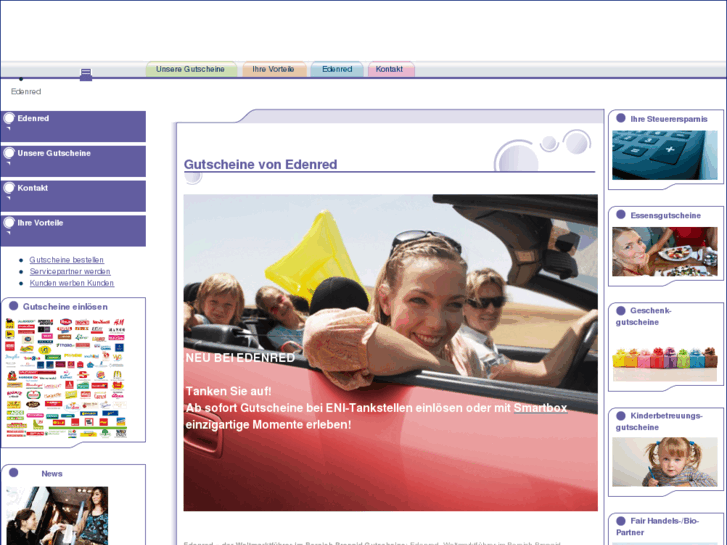Click the round bullet icon beside sidebar Edenred
Image resolution: width=727 pixels, height=545 pixels.
pyautogui.click(x=9, y=118)
